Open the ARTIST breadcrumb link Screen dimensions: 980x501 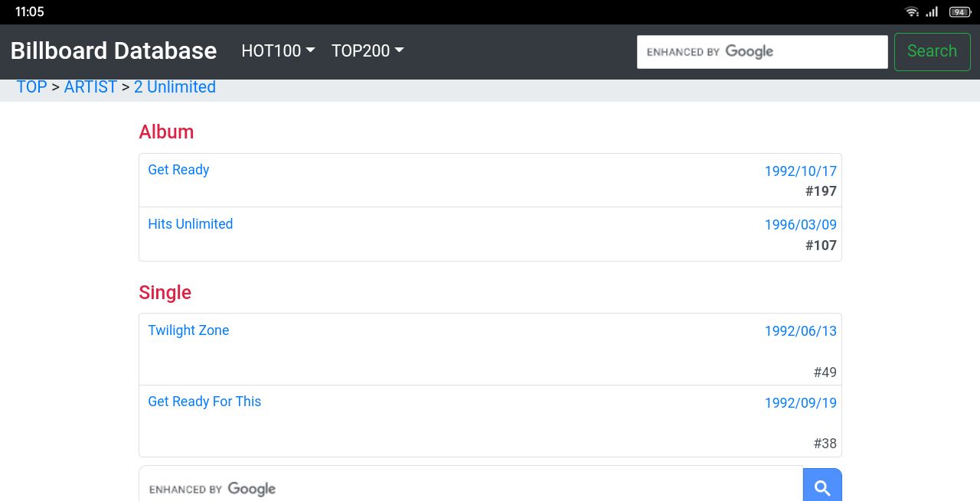tap(90, 87)
